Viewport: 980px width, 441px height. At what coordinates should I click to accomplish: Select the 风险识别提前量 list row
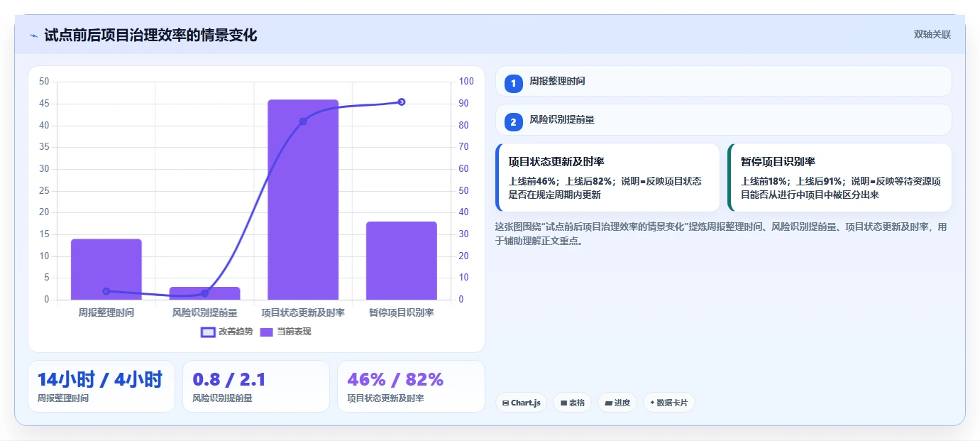pos(723,120)
